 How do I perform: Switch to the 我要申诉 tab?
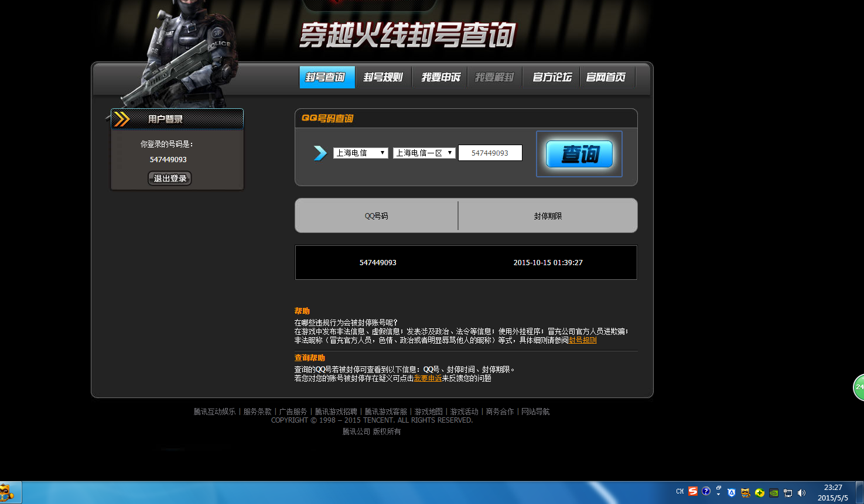pos(440,77)
